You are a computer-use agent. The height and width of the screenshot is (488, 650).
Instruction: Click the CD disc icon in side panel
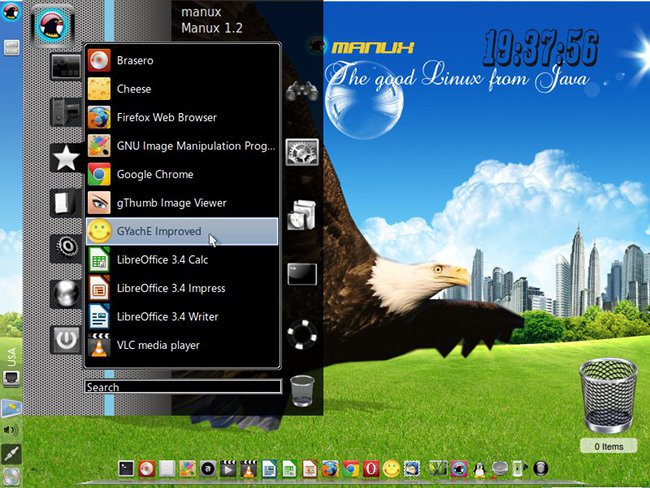tap(11, 477)
